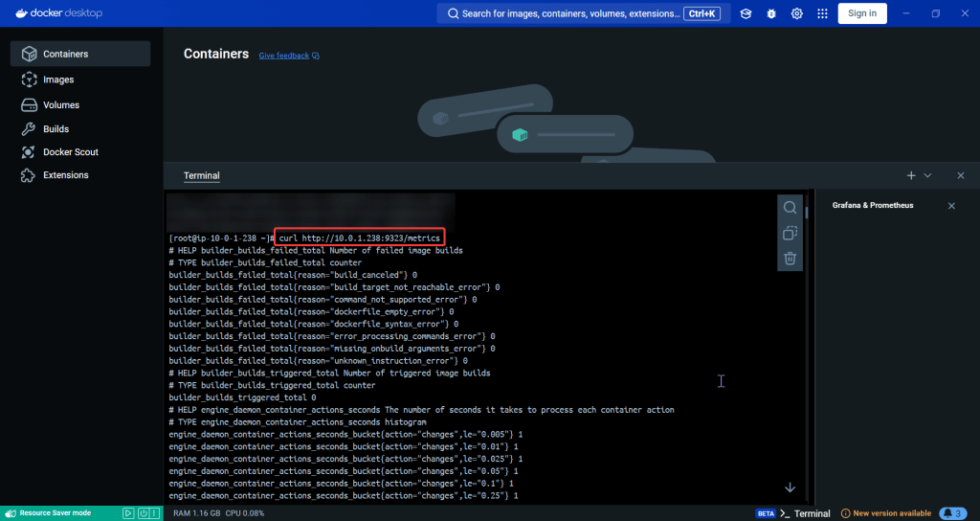Click the troubleshoot bug icon
This screenshot has height=521, width=980.
tap(770, 13)
